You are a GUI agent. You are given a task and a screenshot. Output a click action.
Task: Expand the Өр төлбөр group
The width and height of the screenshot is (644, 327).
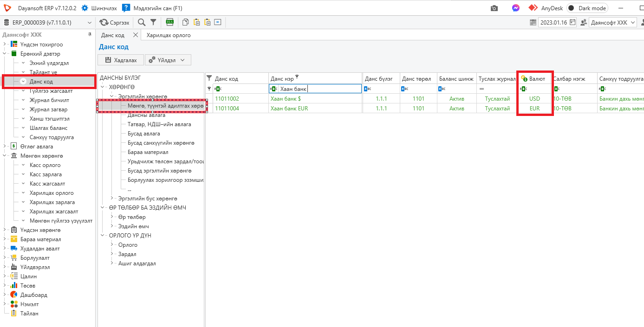pos(113,217)
